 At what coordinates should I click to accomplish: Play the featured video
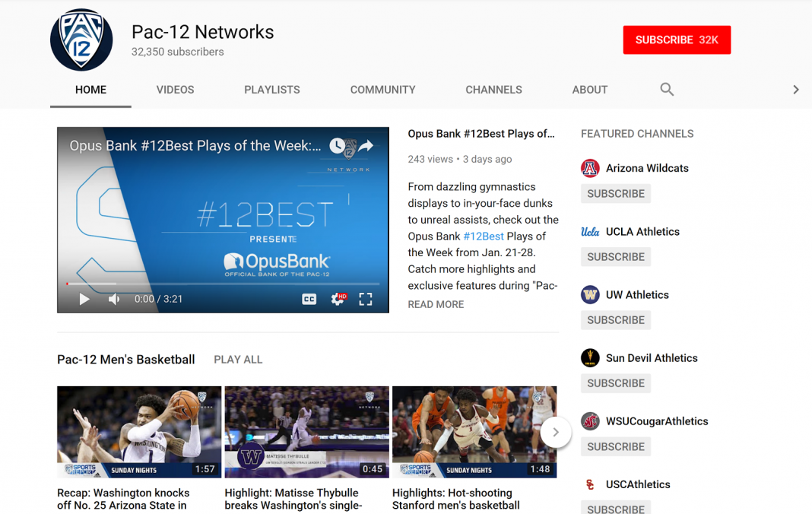click(x=84, y=299)
